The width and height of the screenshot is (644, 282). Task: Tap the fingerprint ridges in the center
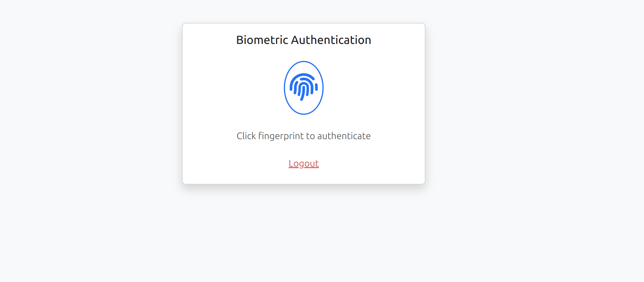[x=303, y=87]
